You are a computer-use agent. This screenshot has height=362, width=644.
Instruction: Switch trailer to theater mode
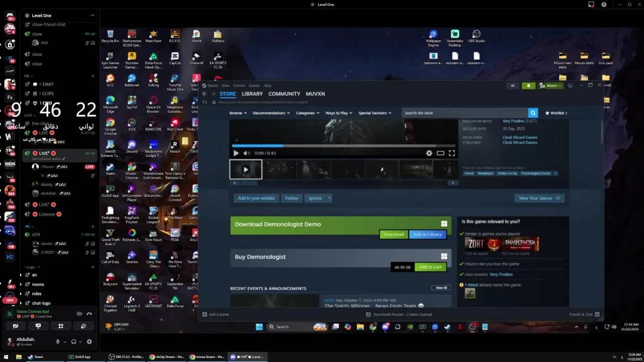[440, 153]
